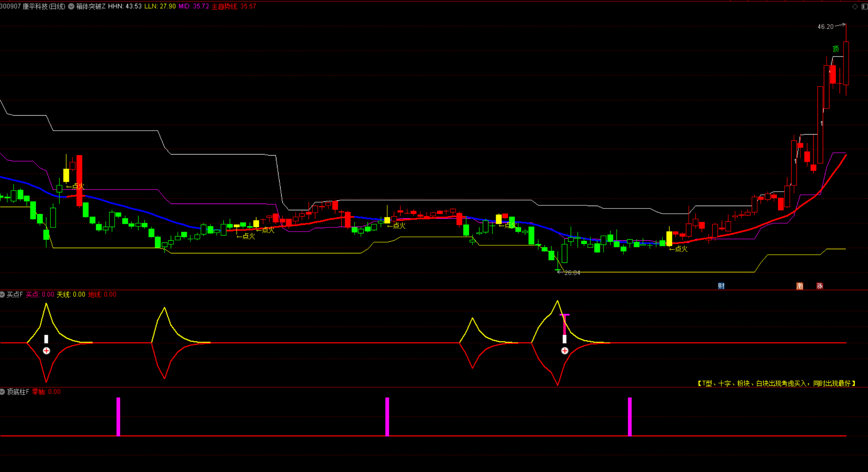Click the magenta MID: 35.72 value
Viewport: 868px width, 472px height.
coord(194,6)
